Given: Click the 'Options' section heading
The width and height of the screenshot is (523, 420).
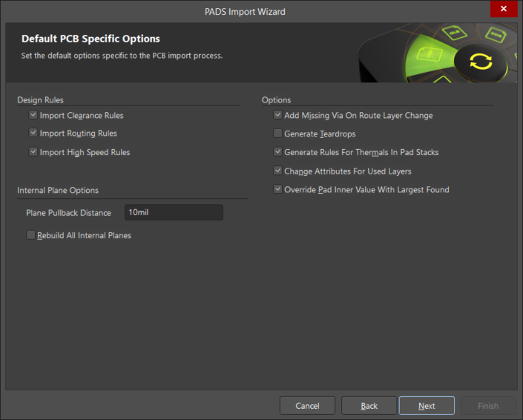Looking at the screenshot, I should 276,100.
